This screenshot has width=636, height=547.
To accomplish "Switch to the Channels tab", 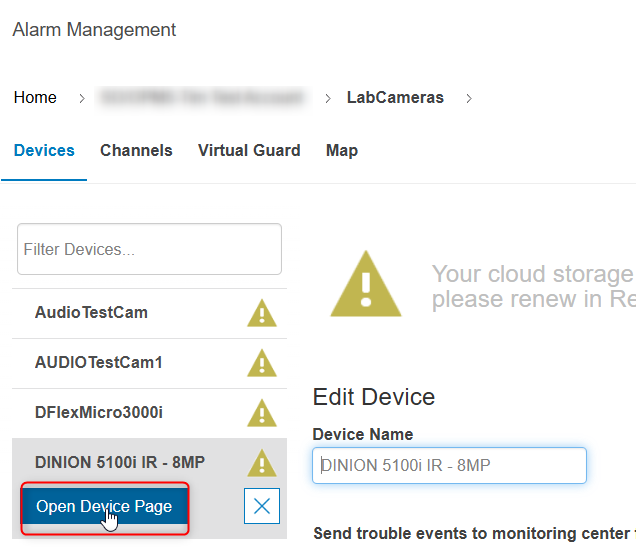I will click(136, 151).
